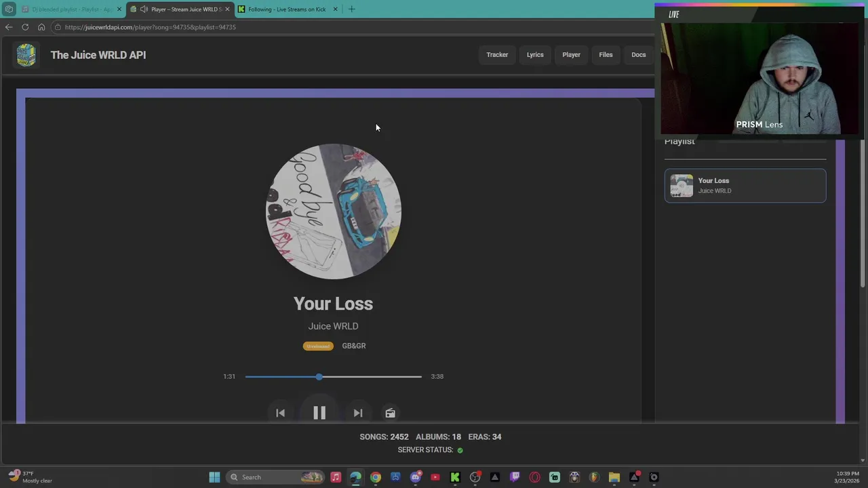The image size is (868, 488).
Task: Open Google Chrome from the taskbar
Action: point(376,477)
